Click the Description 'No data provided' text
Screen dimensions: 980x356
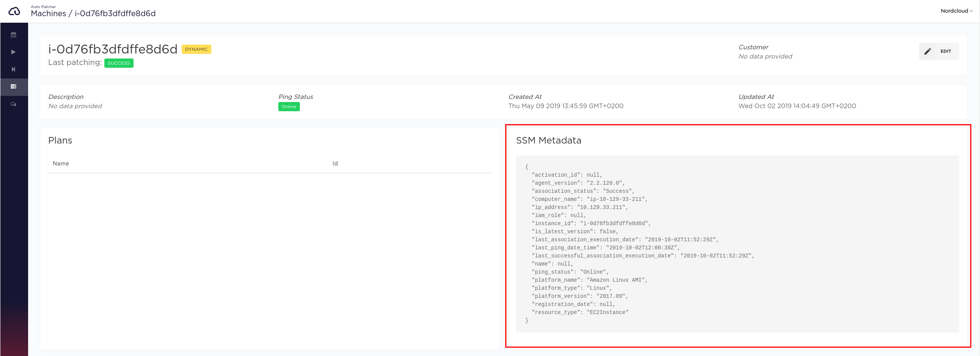[x=75, y=106]
